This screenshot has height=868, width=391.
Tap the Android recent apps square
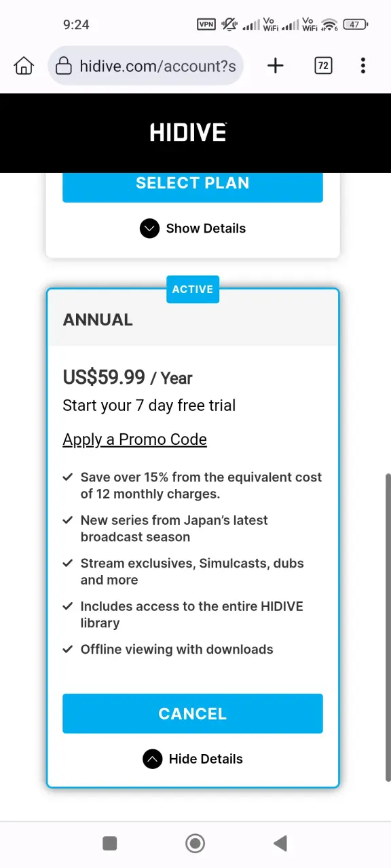pyautogui.click(x=110, y=843)
